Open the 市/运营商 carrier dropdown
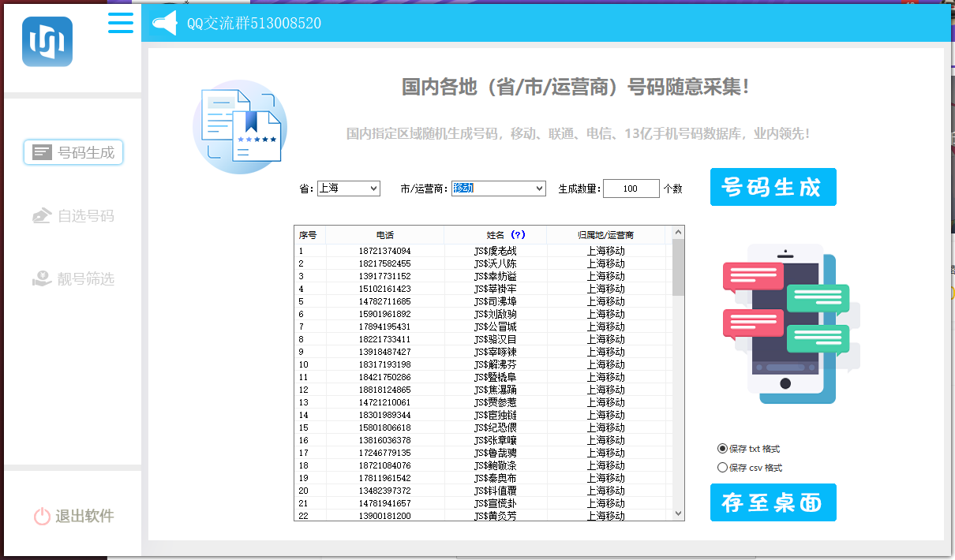 pyautogui.click(x=498, y=188)
